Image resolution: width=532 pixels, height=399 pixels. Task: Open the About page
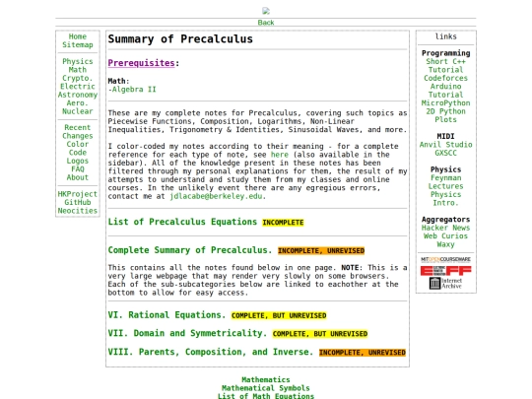click(78, 177)
